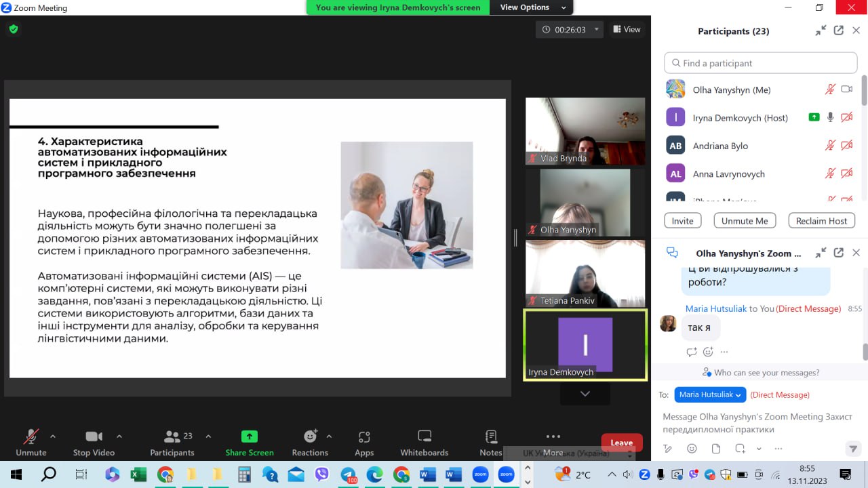The width and height of the screenshot is (868, 488).
Task: Open the Whiteboards tool
Action: pyautogui.click(x=424, y=437)
